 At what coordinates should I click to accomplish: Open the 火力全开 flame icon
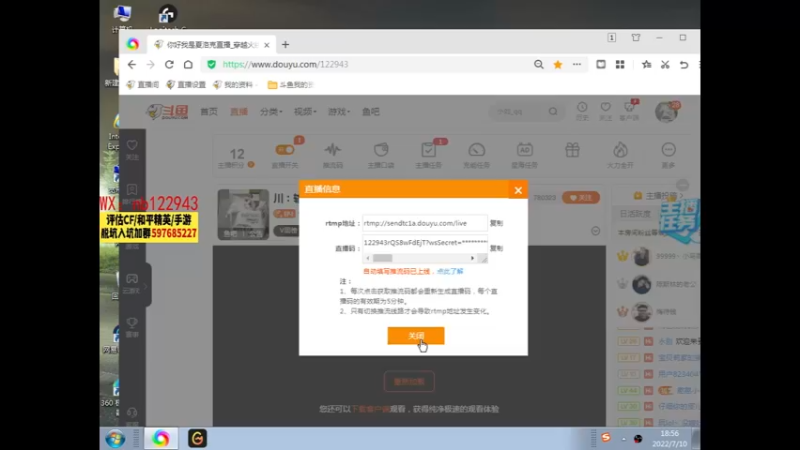coord(620,150)
